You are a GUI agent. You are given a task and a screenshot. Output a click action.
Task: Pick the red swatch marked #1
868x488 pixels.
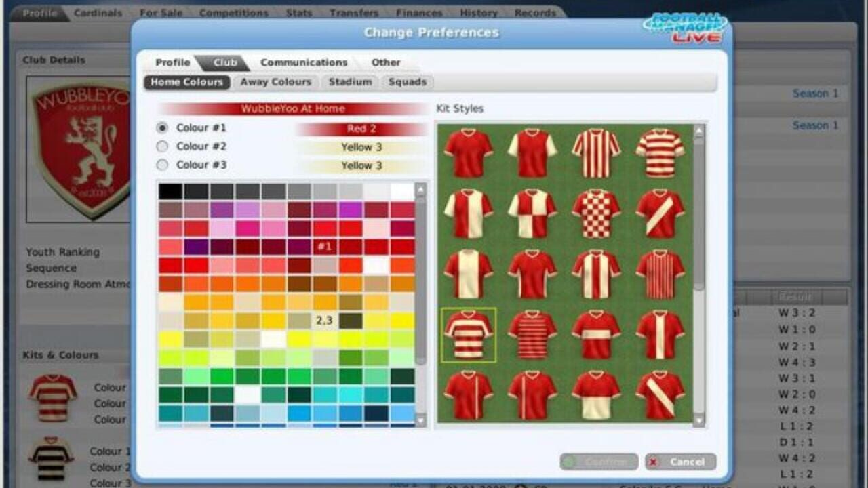click(x=325, y=247)
